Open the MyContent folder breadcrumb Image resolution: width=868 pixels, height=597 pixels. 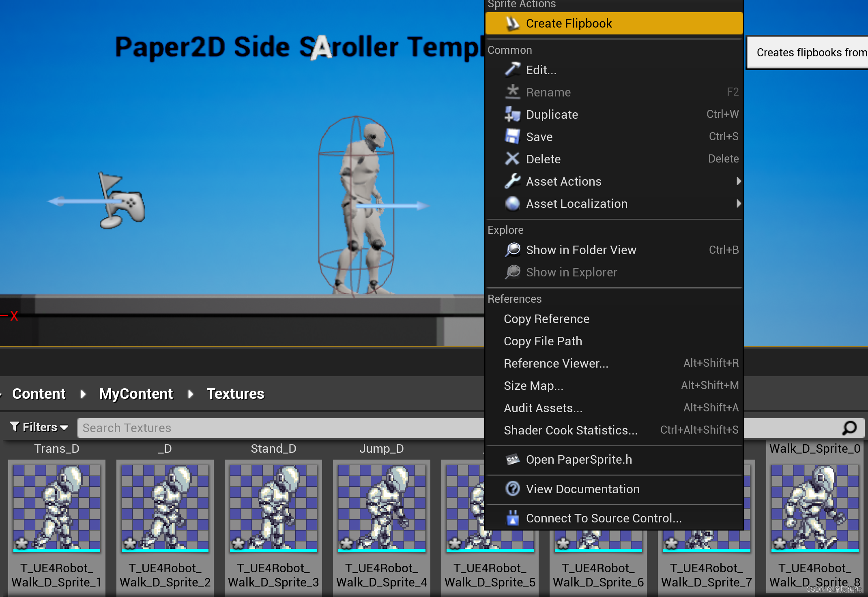click(136, 393)
